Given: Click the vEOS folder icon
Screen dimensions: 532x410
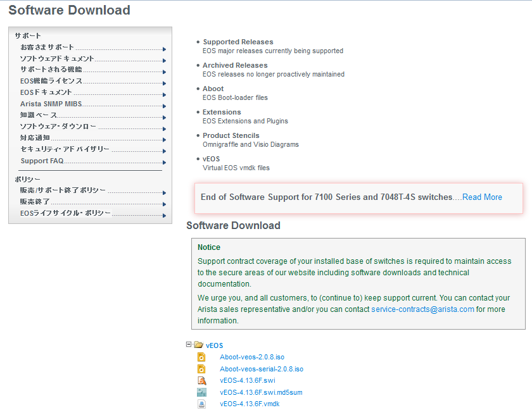Looking at the screenshot, I should tap(198, 345).
